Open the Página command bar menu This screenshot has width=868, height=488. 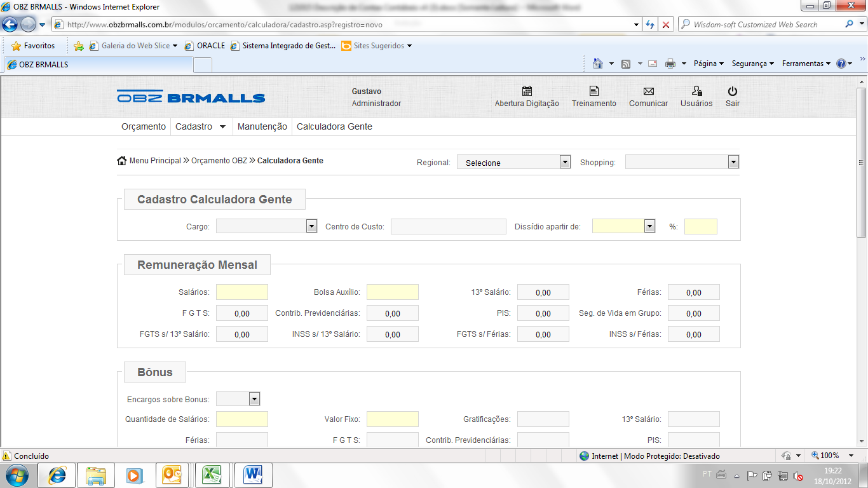[709, 64]
